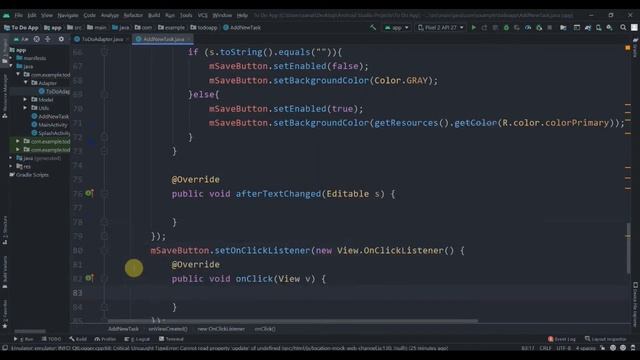Toggle the Build Variants side tab
640x360 pixels.
(x=4, y=272)
